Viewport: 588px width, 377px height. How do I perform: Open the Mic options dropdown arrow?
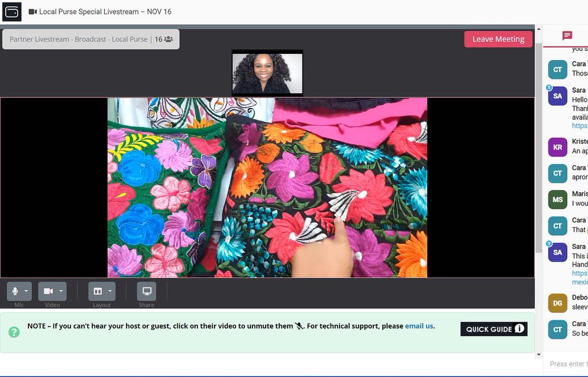point(26,291)
